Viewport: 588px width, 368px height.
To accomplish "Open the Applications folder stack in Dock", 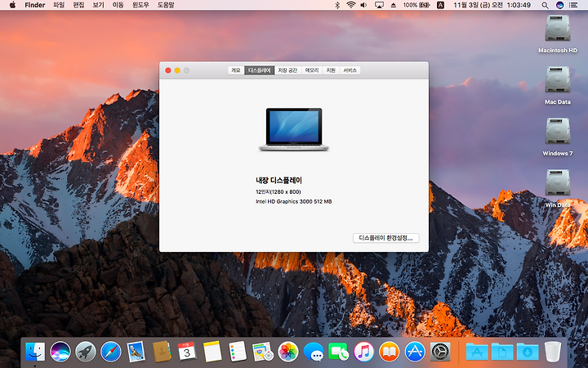I will (x=477, y=352).
